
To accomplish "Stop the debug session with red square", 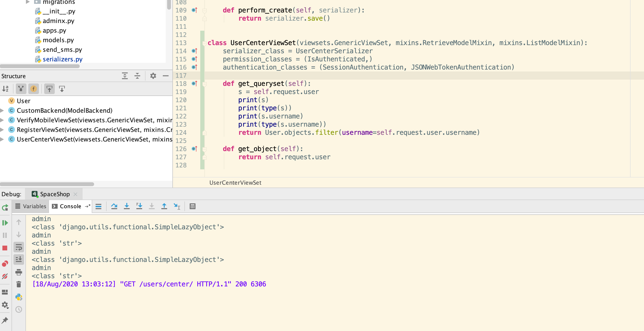I will click(5, 248).
